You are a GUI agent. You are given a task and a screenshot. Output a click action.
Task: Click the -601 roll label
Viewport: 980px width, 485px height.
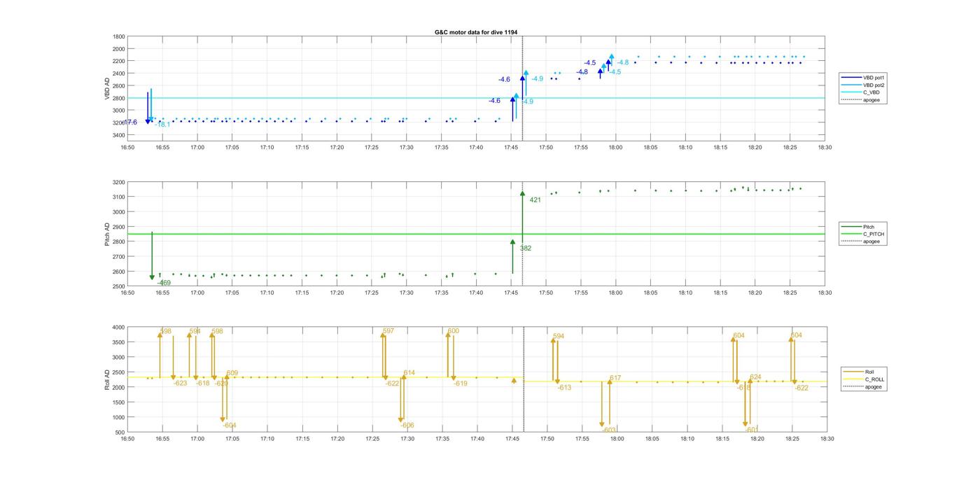752,430
